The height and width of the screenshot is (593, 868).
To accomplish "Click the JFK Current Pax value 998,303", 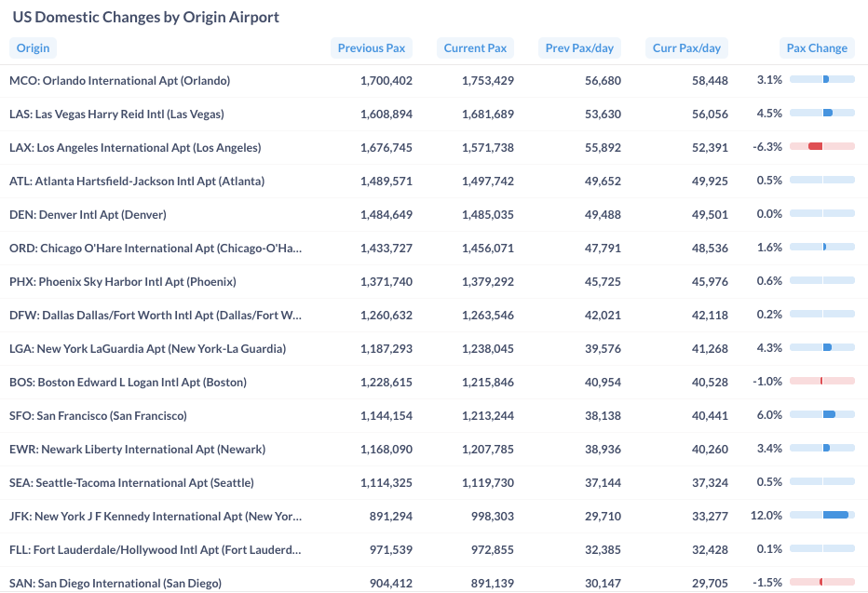I will 487,517.
